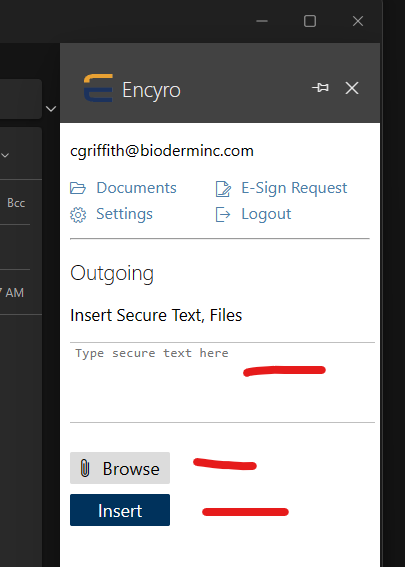Screen dimensions: 405x567
Task: Close the Encyro side panel
Action: (x=352, y=88)
